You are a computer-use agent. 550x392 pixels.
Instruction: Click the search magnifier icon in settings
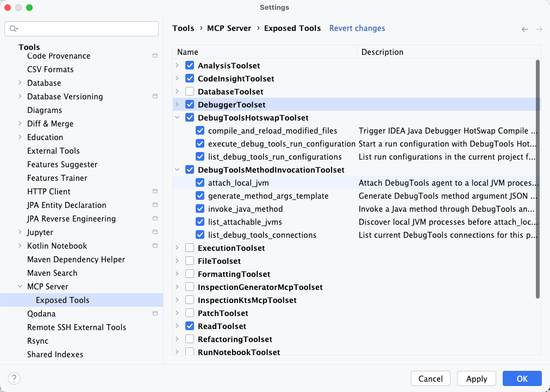tap(14, 29)
